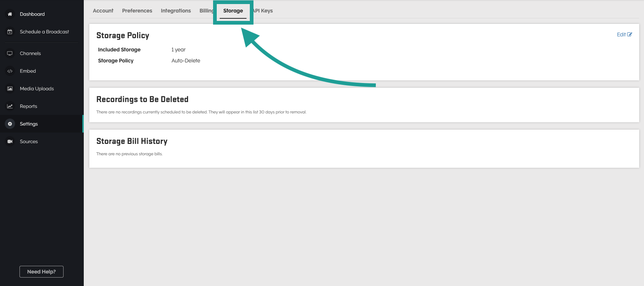
Task: Click the Sources video camera icon
Action: [x=10, y=142]
